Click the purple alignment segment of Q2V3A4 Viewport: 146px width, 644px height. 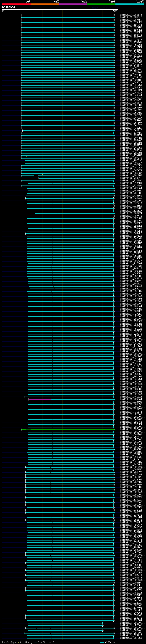[40, 399]
